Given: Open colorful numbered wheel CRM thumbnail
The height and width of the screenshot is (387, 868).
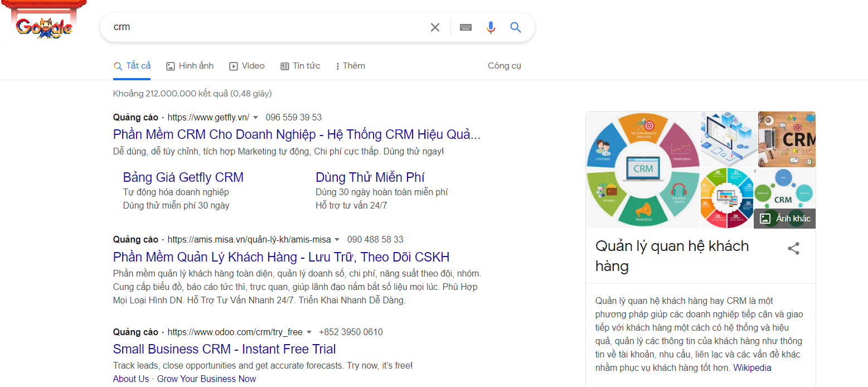Looking at the screenshot, I should (727, 198).
